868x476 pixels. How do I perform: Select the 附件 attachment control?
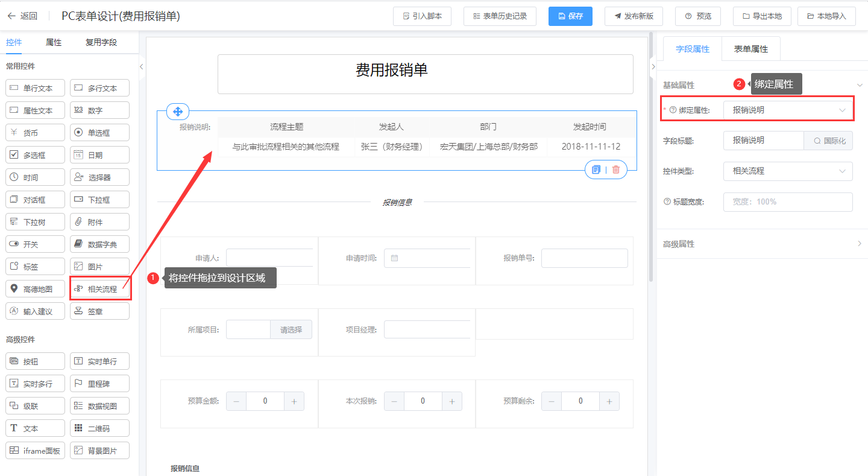[99, 222]
